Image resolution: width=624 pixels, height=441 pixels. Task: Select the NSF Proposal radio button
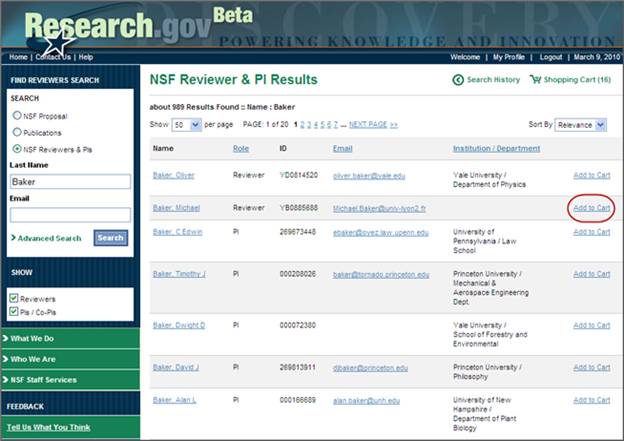(16, 116)
